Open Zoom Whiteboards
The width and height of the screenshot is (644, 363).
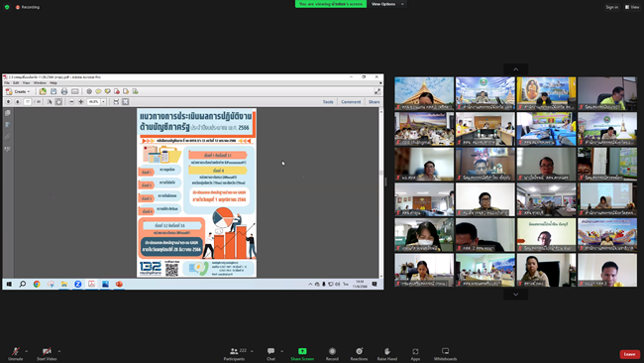click(x=445, y=353)
